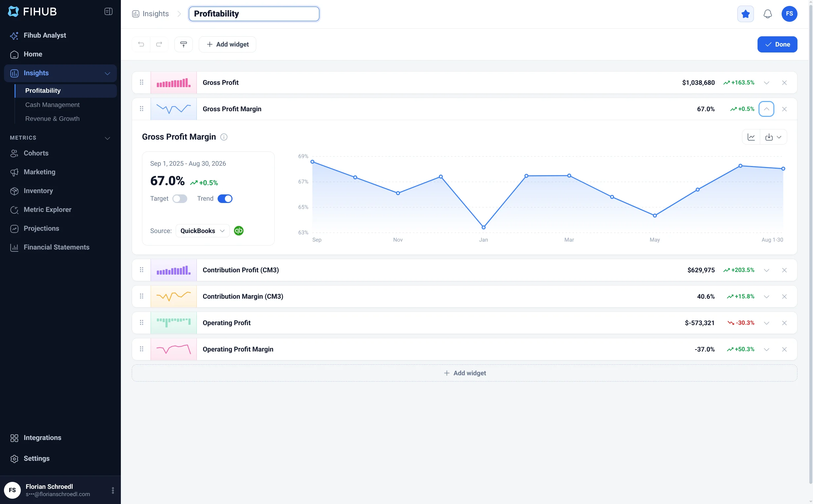Collapse the Gross Profit Margin widget
813x504 pixels.
tap(766, 109)
